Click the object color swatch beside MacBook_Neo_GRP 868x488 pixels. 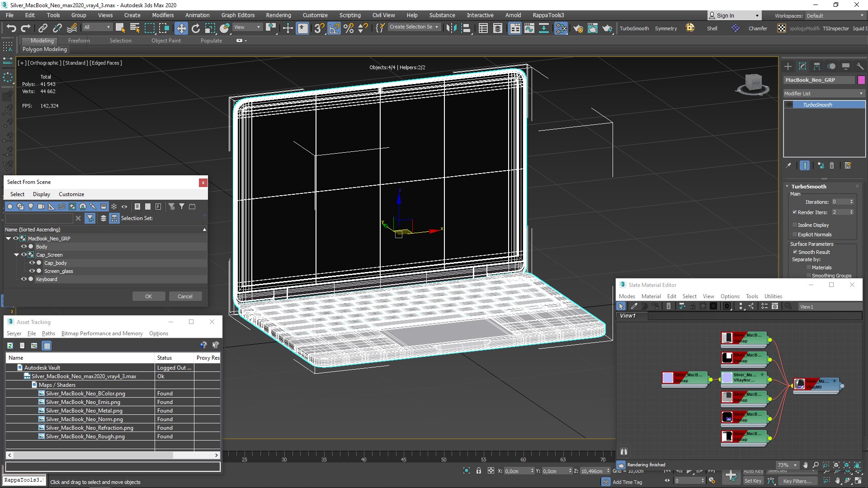coord(861,80)
